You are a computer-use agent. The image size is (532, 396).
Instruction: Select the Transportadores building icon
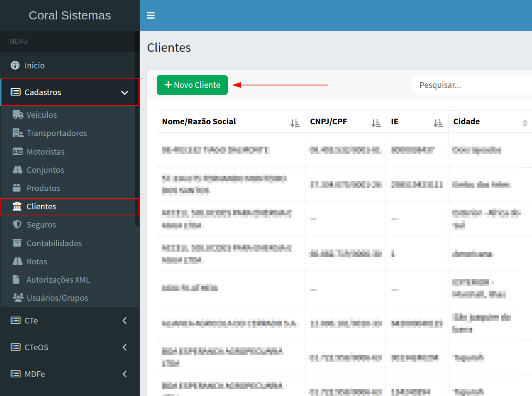[x=17, y=133]
